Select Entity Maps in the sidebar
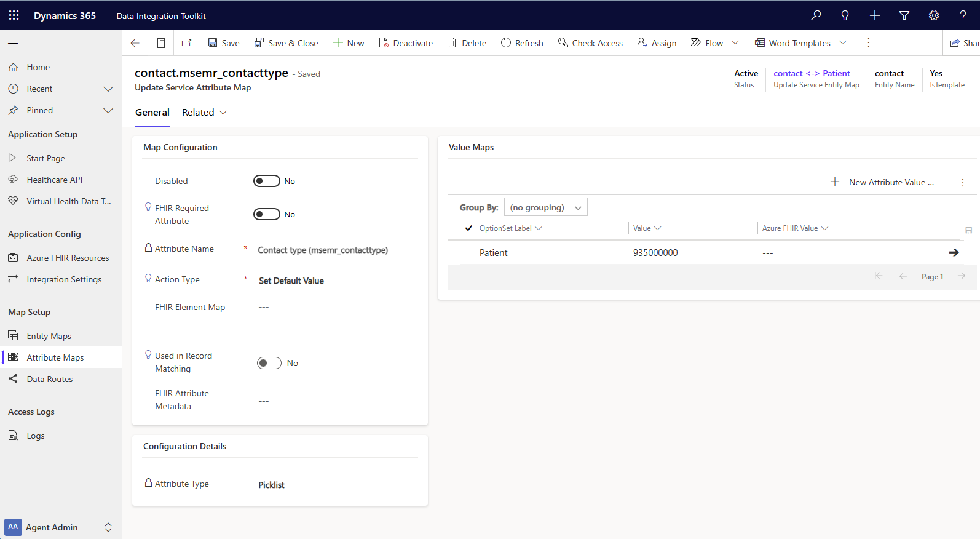The width and height of the screenshot is (980, 539). tap(49, 336)
